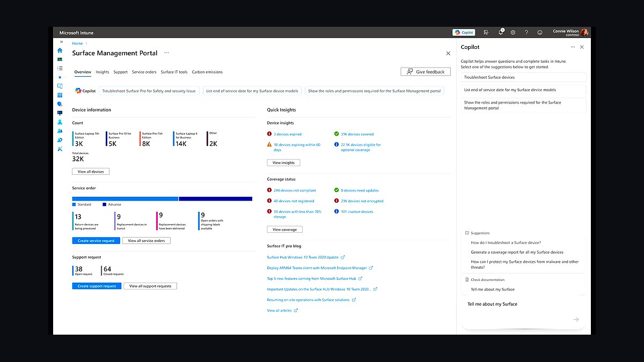Switch to the Insights tab
The width and height of the screenshot is (644, 362).
click(103, 72)
